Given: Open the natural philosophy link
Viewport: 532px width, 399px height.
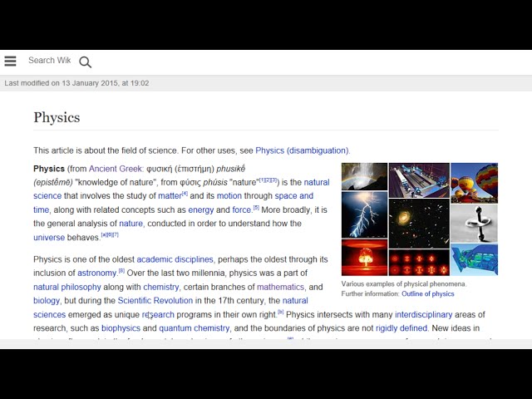Looking at the screenshot, I should (x=67, y=287).
